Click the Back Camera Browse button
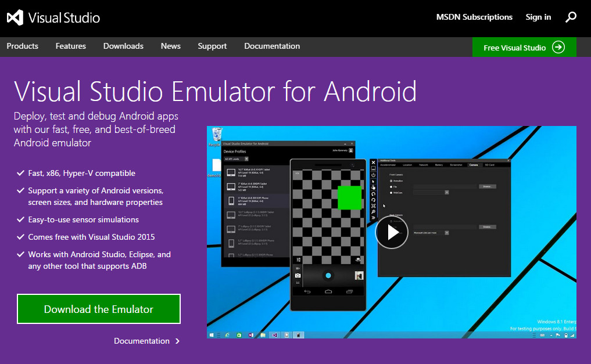591x364 pixels. point(488,227)
